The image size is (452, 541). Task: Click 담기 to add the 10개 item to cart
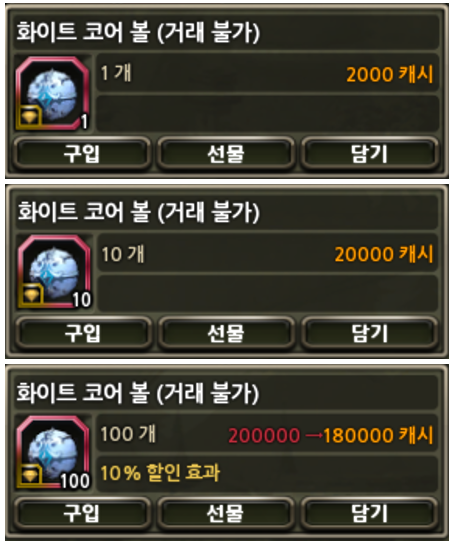(x=370, y=334)
